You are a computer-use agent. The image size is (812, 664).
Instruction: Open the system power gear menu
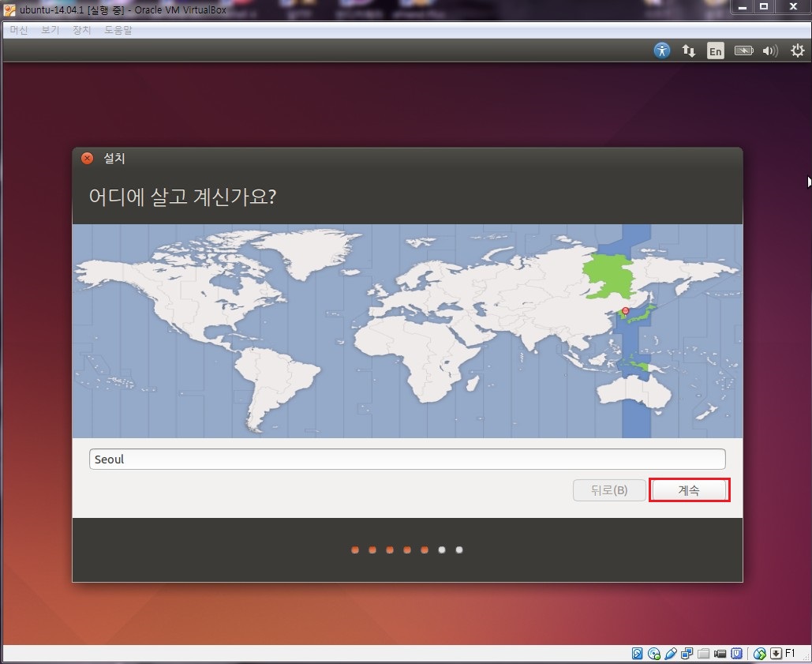coord(797,51)
